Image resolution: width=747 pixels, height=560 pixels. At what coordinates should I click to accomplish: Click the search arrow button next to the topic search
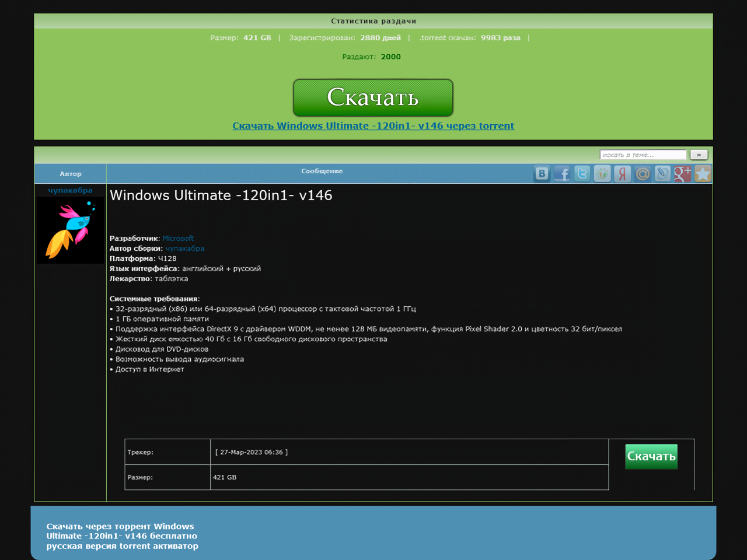[x=699, y=155]
